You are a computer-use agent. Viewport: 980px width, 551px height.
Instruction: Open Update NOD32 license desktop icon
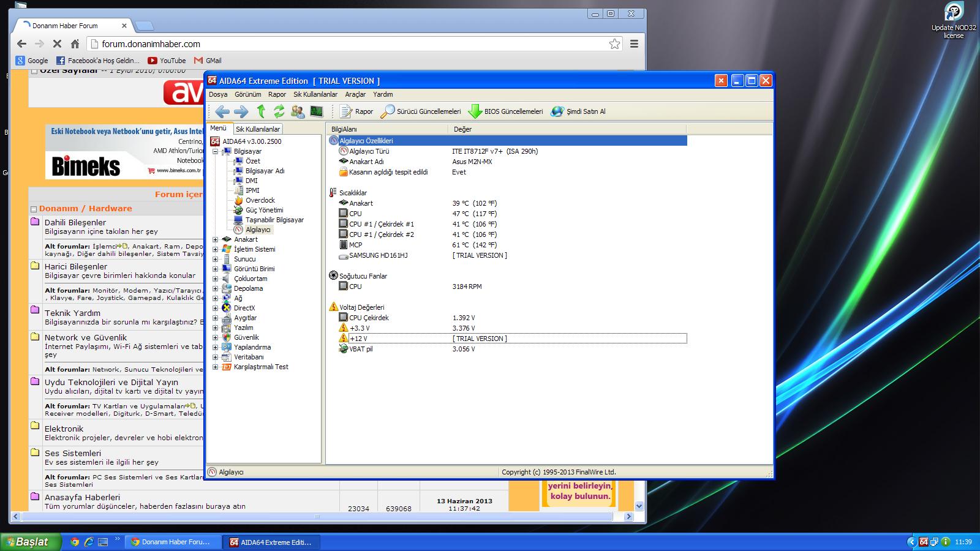click(x=954, y=20)
